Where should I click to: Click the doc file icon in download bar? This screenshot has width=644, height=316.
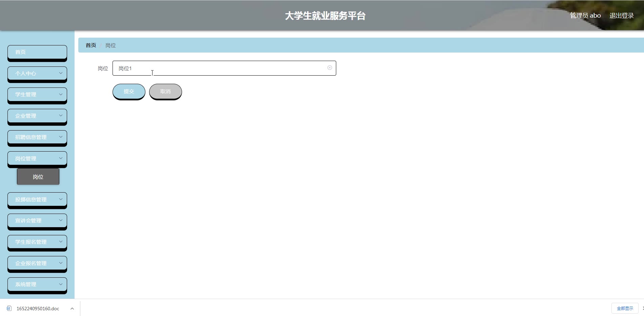point(9,308)
